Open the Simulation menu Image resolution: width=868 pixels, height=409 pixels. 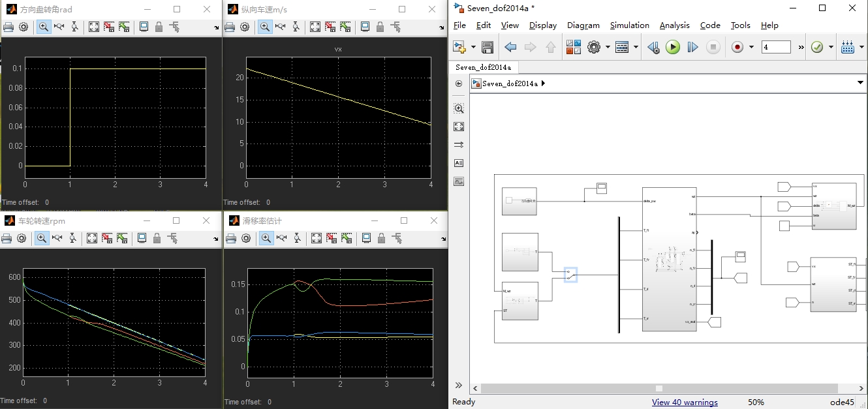(x=630, y=25)
